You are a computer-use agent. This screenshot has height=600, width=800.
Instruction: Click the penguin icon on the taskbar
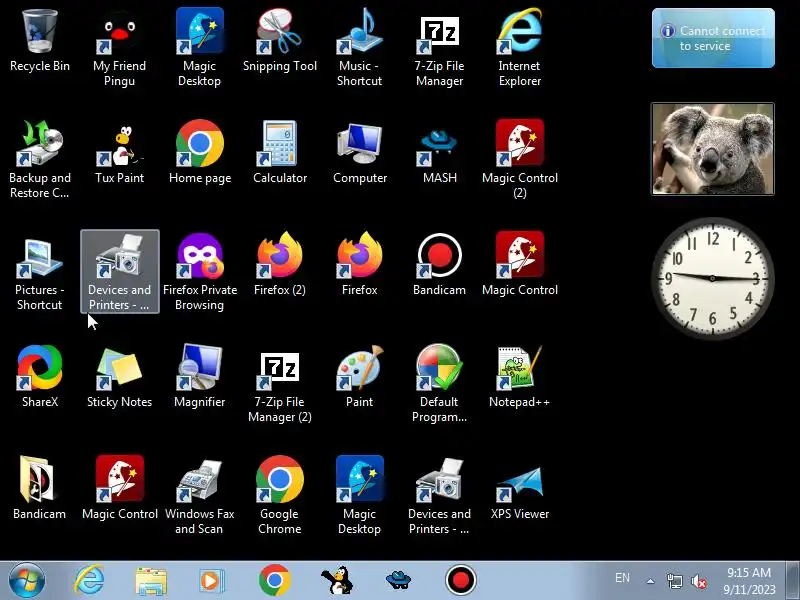pos(337,580)
